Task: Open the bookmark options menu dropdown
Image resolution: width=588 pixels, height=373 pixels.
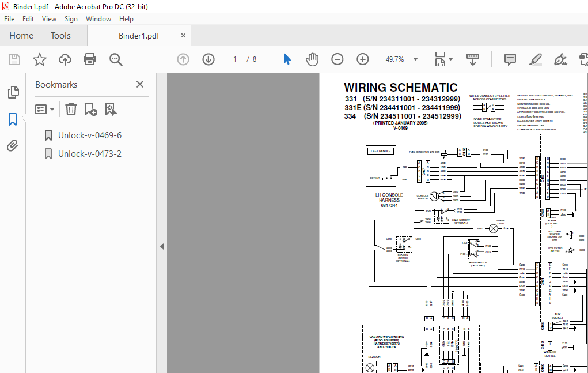Action: (x=44, y=109)
